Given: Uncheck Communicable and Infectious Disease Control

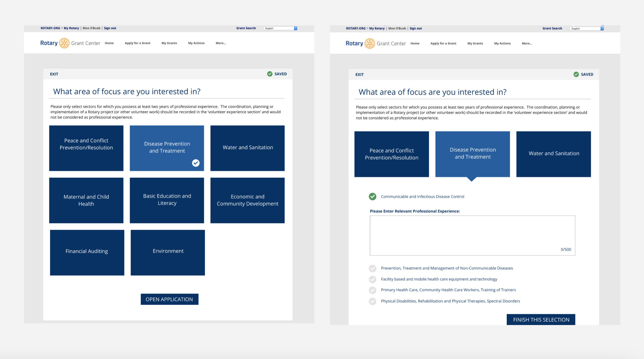Looking at the screenshot, I should point(373,197).
